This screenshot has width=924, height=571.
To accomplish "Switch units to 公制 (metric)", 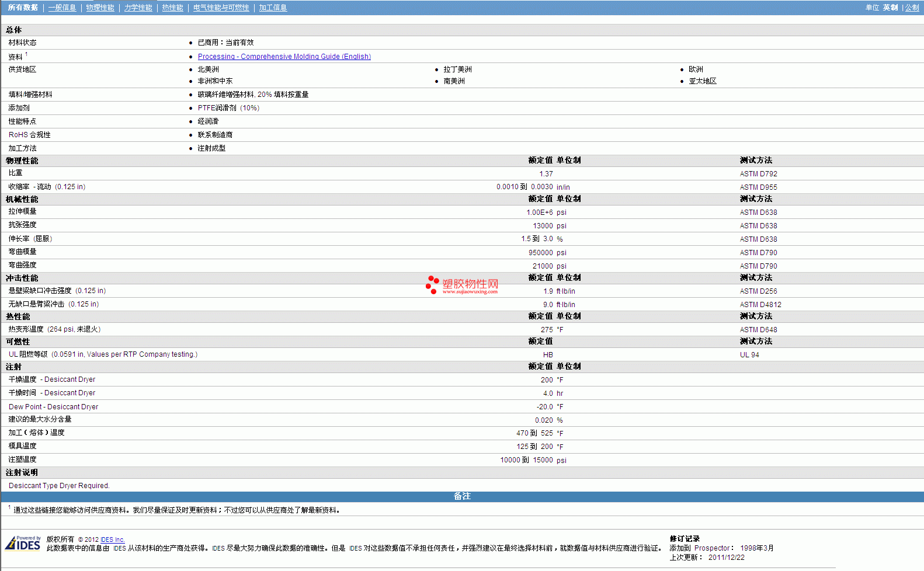I will coord(912,8).
